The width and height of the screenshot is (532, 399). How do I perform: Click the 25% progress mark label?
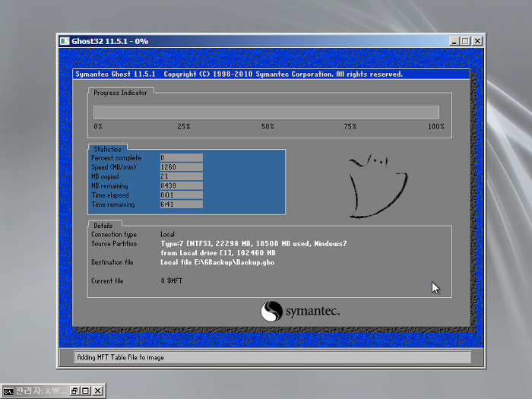184,127
